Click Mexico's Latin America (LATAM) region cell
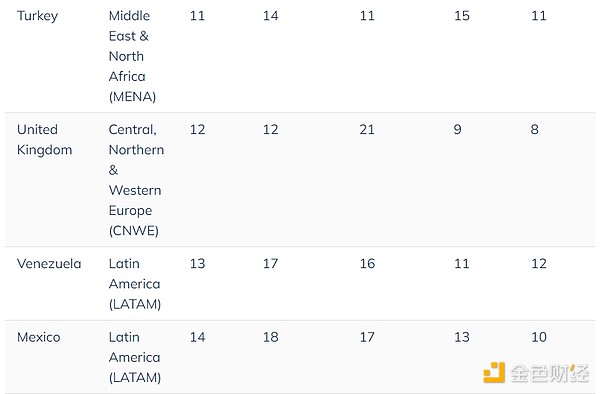The image size is (600, 394). click(x=135, y=357)
